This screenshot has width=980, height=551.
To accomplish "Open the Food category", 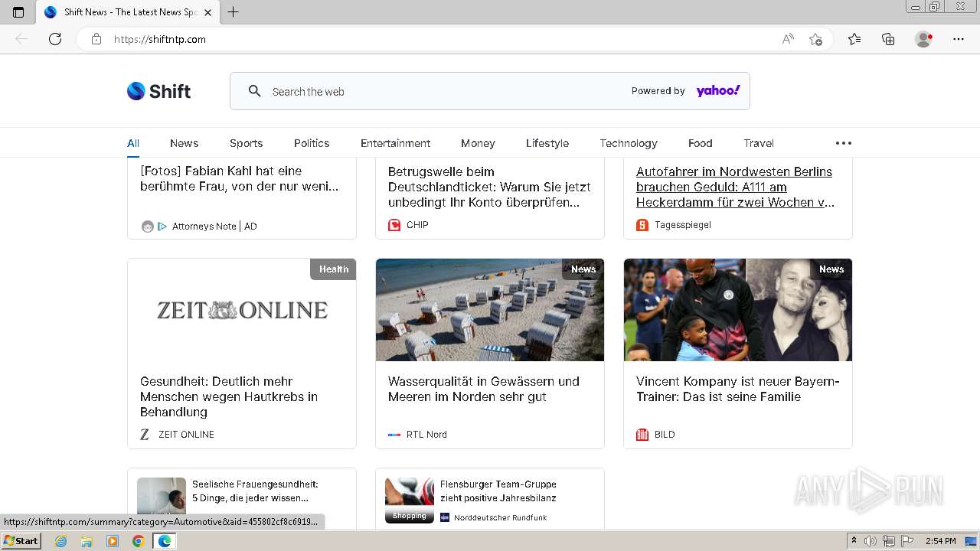I will 700,143.
